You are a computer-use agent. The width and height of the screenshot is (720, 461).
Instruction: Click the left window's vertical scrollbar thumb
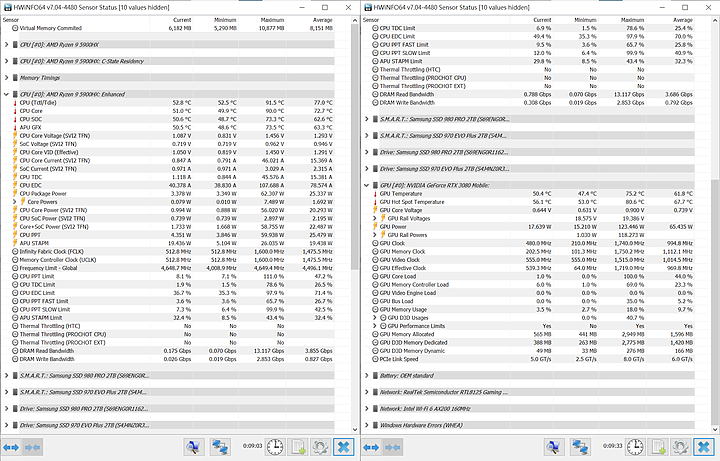click(x=355, y=147)
